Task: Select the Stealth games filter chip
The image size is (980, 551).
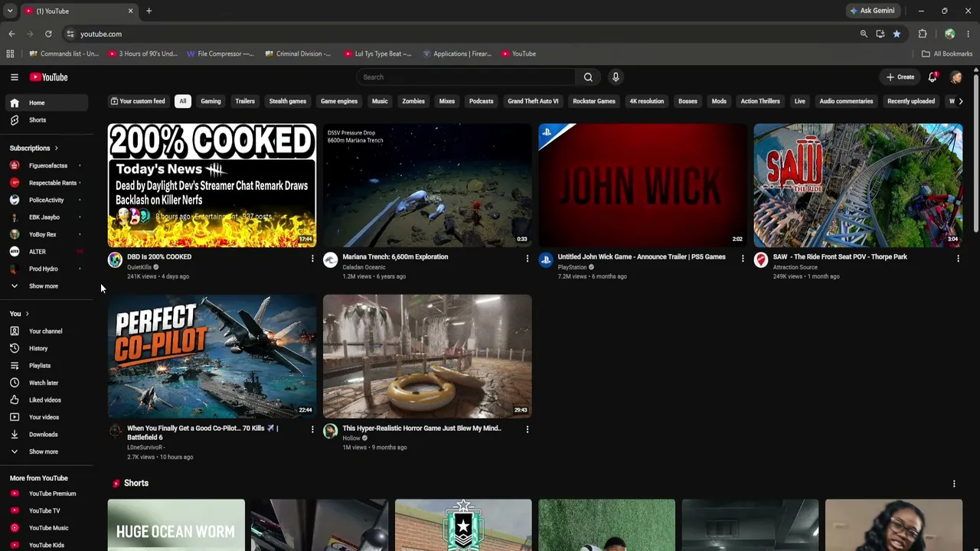Action: [288, 101]
